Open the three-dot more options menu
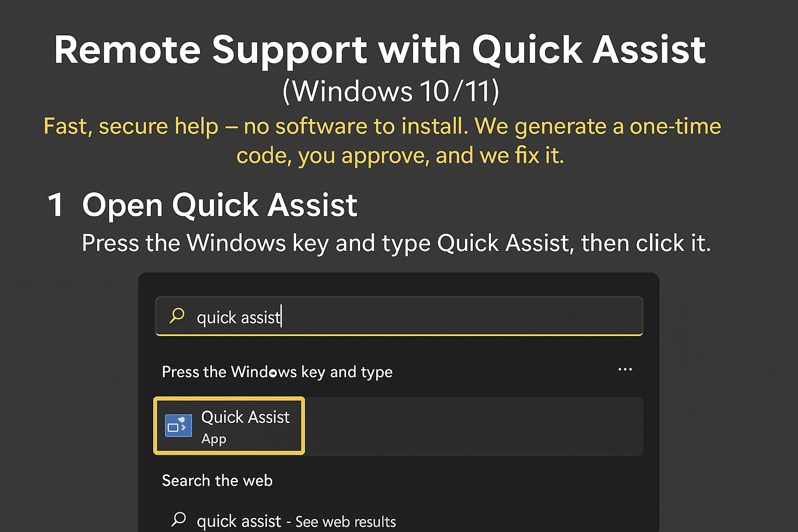798x532 pixels. point(625,369)
